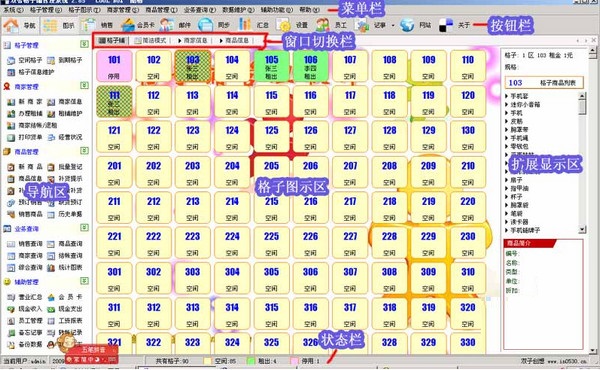Select vacant cell 230
This screenshot has height=370, width=600.
coord(468,243)
